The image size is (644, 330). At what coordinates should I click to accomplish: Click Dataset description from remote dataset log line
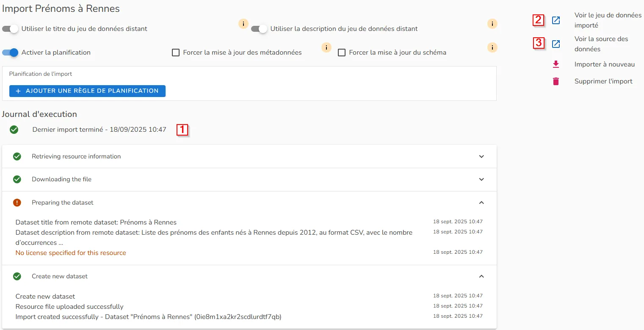(214, 238)
